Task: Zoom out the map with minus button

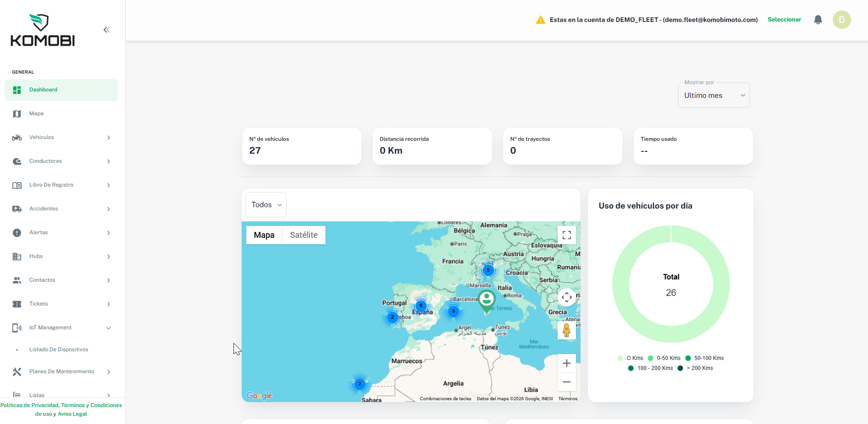Action: pos(567,382)
